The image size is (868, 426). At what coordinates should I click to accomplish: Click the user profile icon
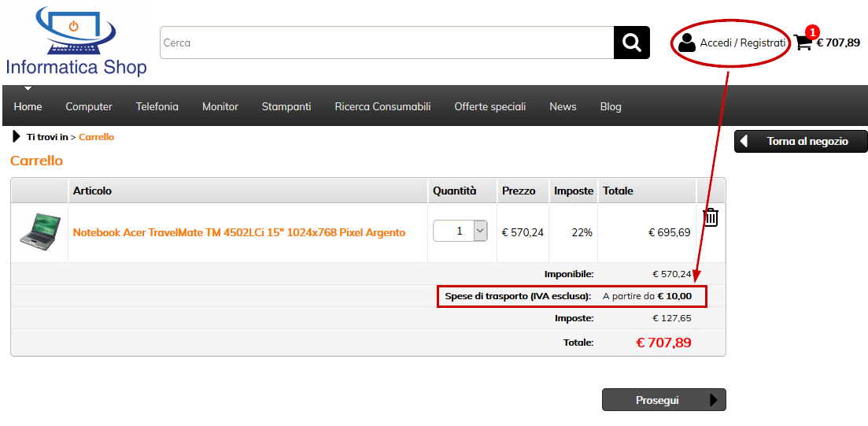687,43
